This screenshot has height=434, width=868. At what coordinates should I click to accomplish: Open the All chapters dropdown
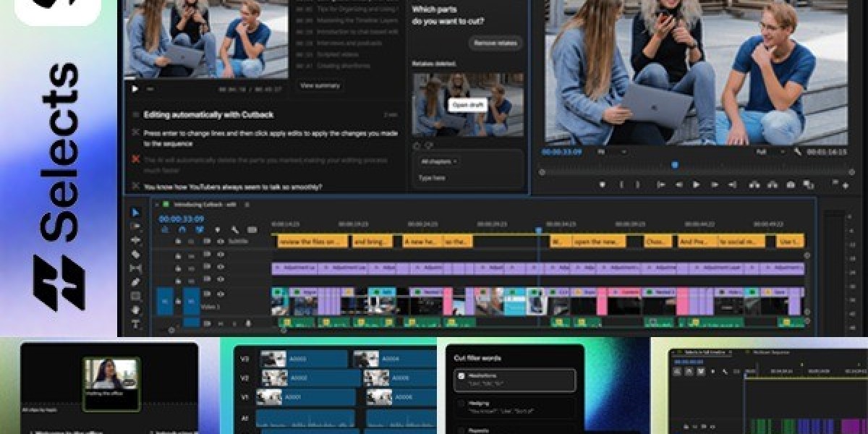(439, 161)
